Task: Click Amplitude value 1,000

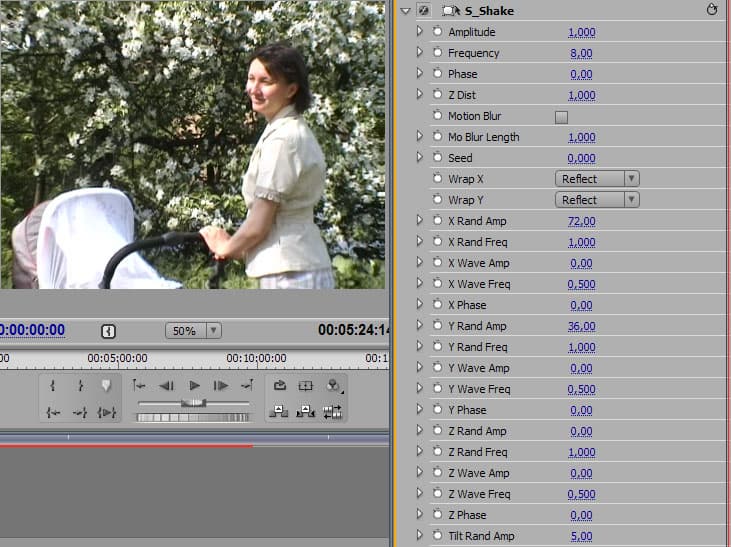Action: point(581,32)
